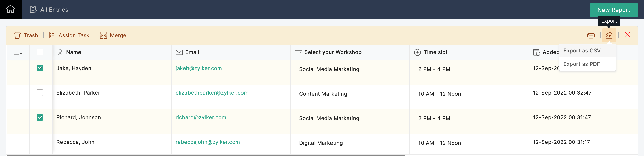
Task: Click the New Report button
Action: (614, 10)
